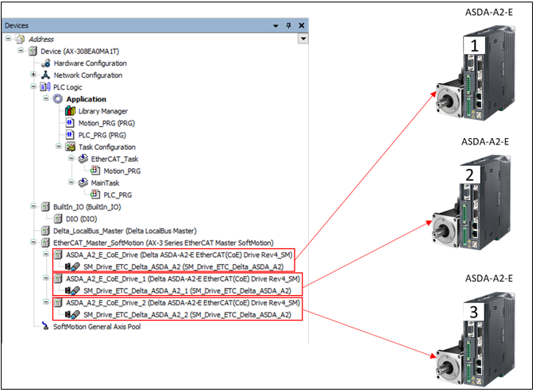Pin the Devices panel with the pushpin

(x=288, y=25)
